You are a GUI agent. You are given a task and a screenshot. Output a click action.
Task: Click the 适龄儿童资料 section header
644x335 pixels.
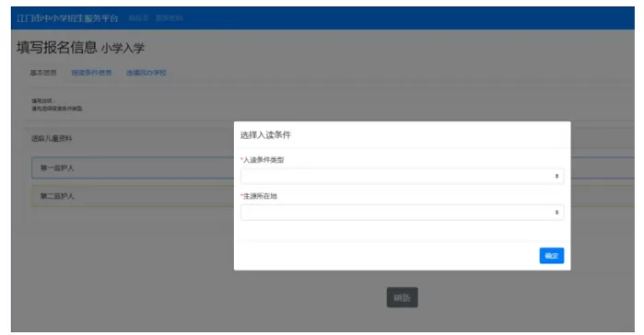(52, 139)
